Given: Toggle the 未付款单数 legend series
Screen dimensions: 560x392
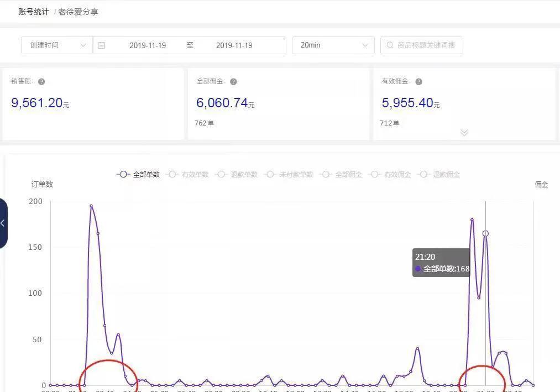Looking at the screenshot, I should point(270,174).
